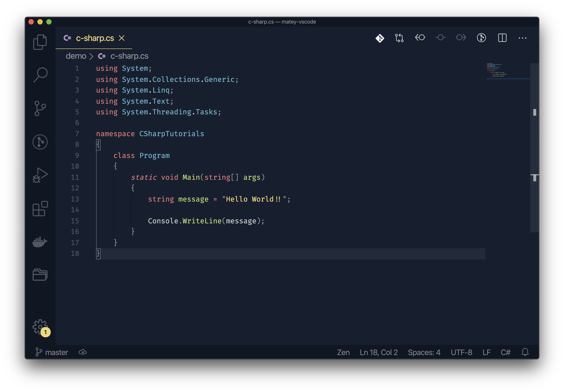Open Source Control view

pyautogui.click(x=40, y=108)
